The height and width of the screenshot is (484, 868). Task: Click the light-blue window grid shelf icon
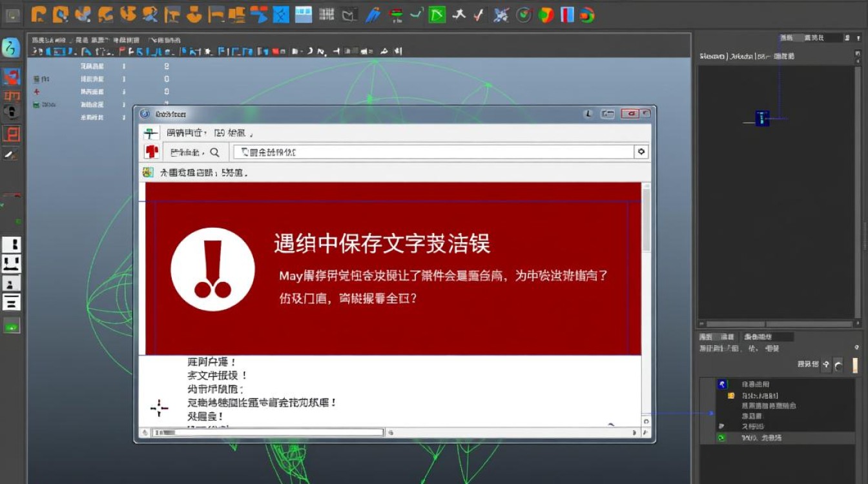(x=304, y=14)
